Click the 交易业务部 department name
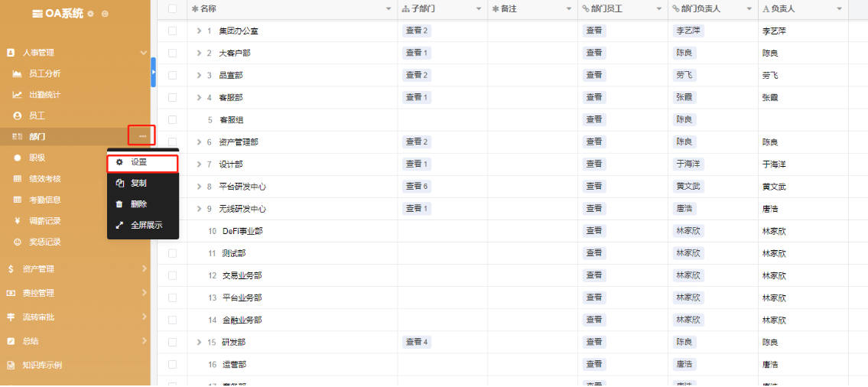This screenshot has width=868, height=387. coord(242,275)
